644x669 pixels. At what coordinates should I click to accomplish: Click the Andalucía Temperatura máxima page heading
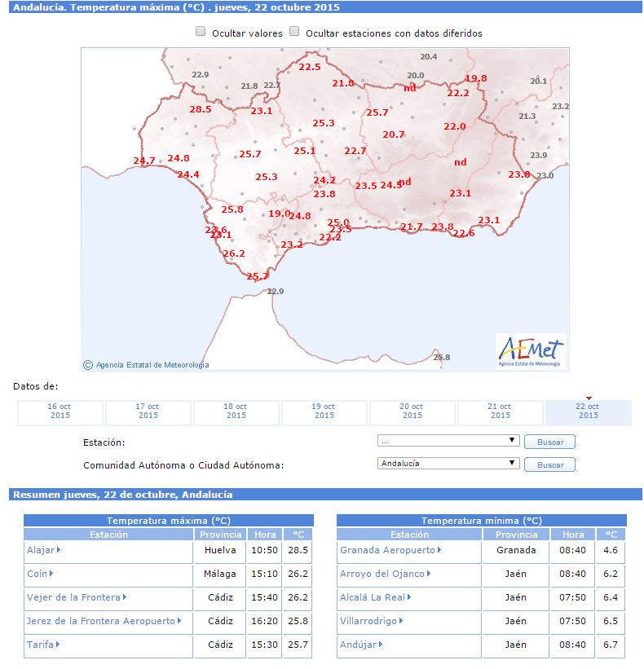[176, 7]
